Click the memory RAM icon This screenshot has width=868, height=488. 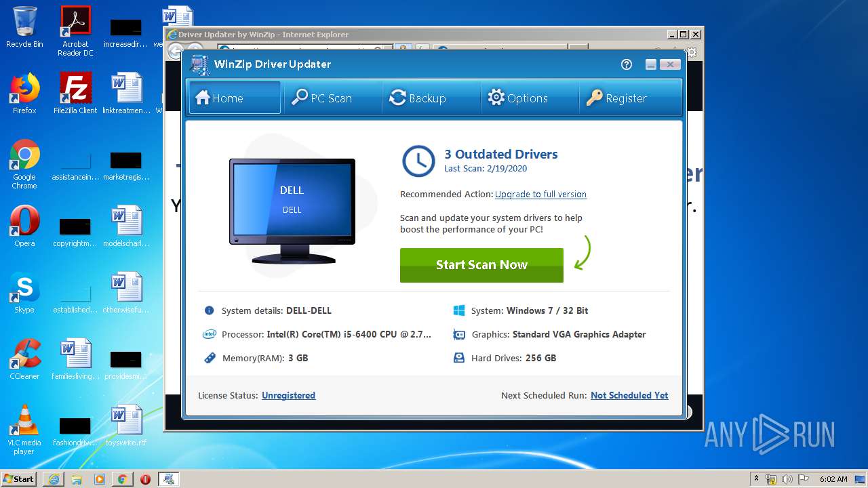(210, 359)
